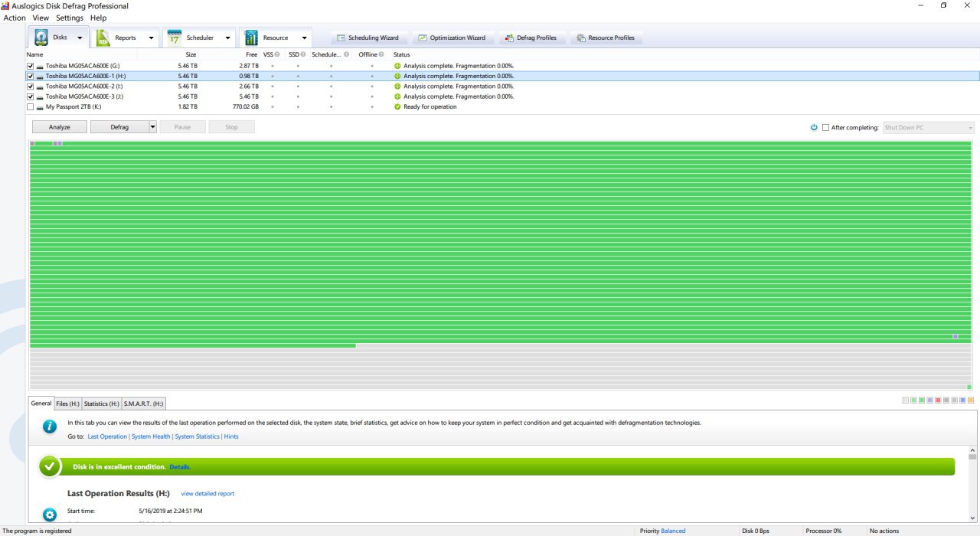The width and height of the screenshot is (980, 536).
Task: Open the View menu
Action: coord(41,18)
